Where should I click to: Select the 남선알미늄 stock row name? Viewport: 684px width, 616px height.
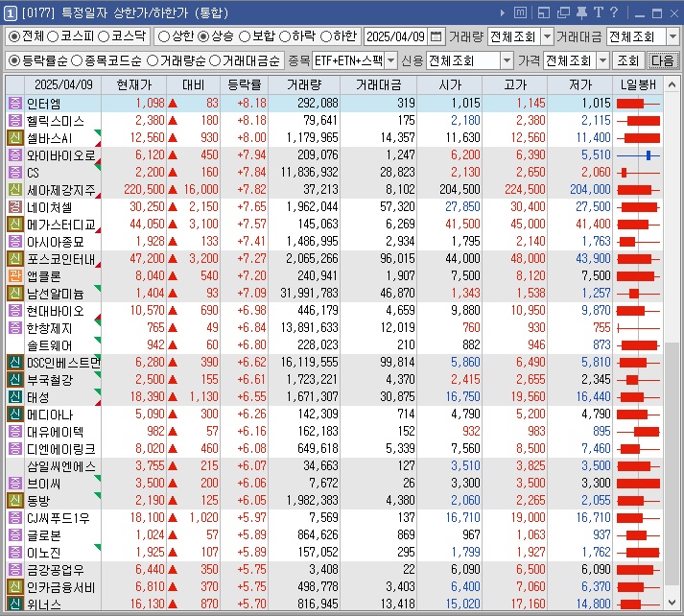point(56,294)
